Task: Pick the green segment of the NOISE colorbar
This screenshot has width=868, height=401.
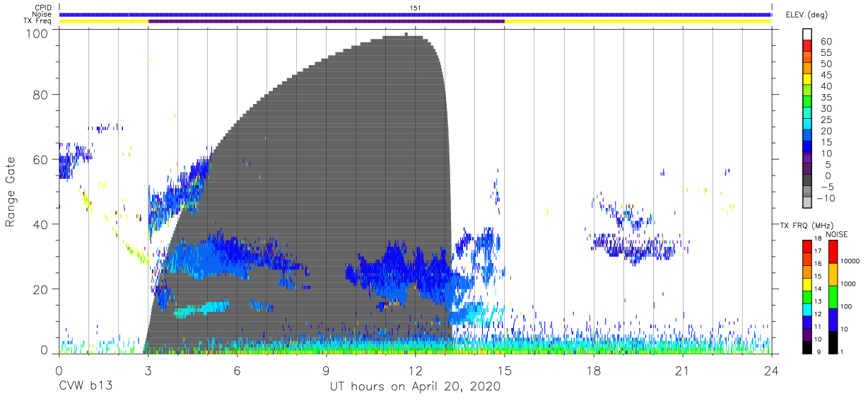Action: coord(832,297)
